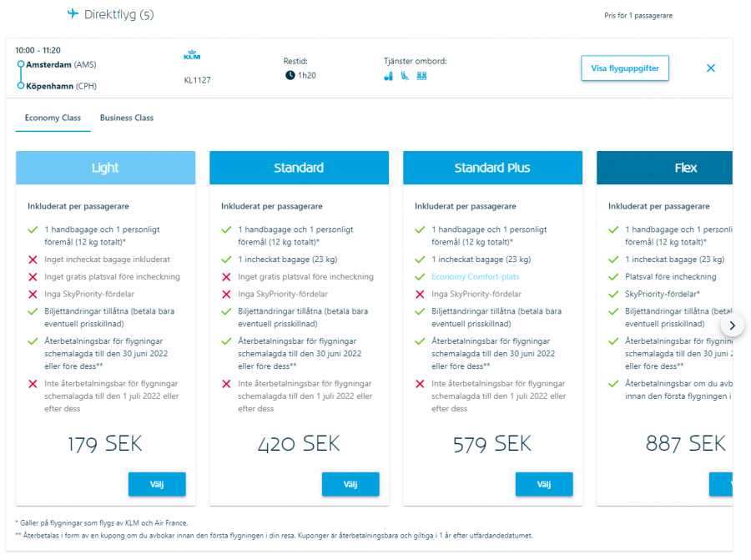
Task: Click the Standard fare header
Action: pyautogui.click(x=299, y=168)
